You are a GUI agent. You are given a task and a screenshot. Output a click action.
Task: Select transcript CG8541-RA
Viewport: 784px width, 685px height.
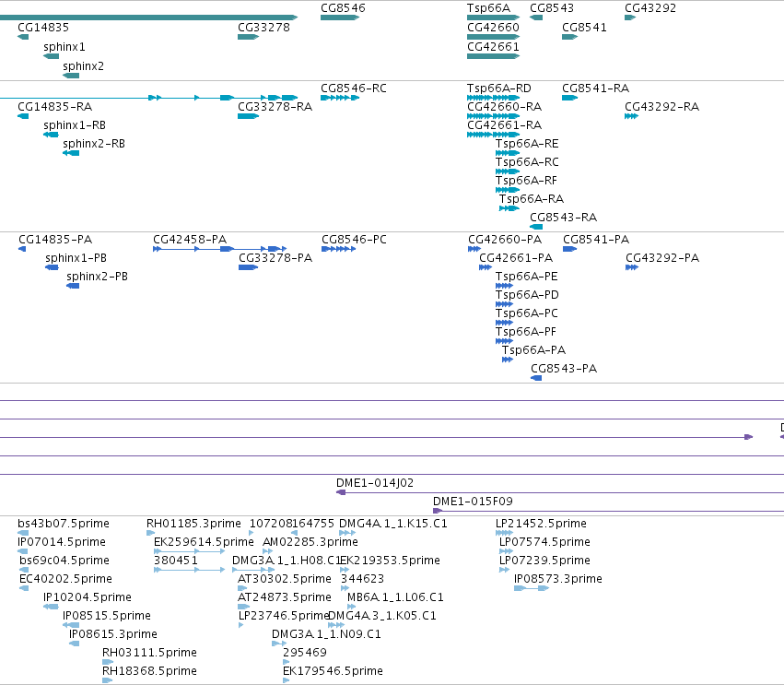[x=569, y=98]
